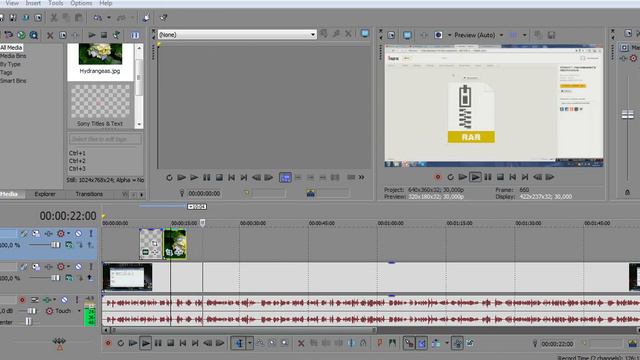Solo the top video track
This screenshot has height=360, width=640.
[91, 233]
